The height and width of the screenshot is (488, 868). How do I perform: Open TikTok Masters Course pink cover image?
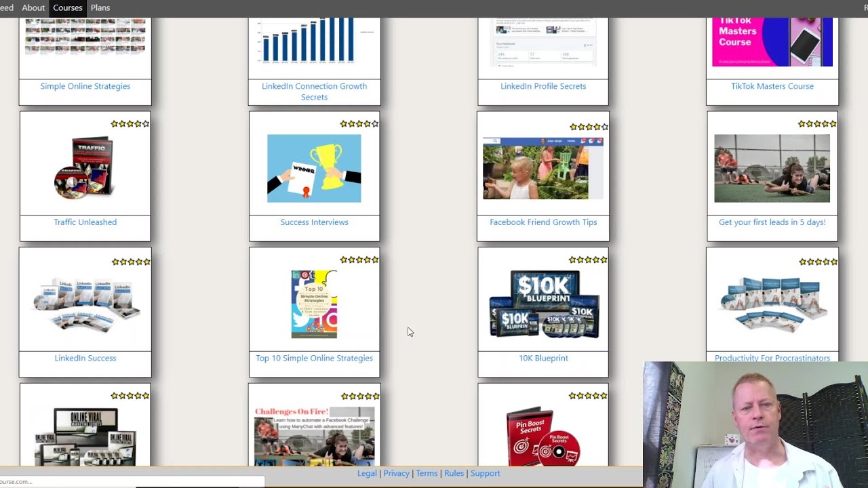[x=772, y=42]
